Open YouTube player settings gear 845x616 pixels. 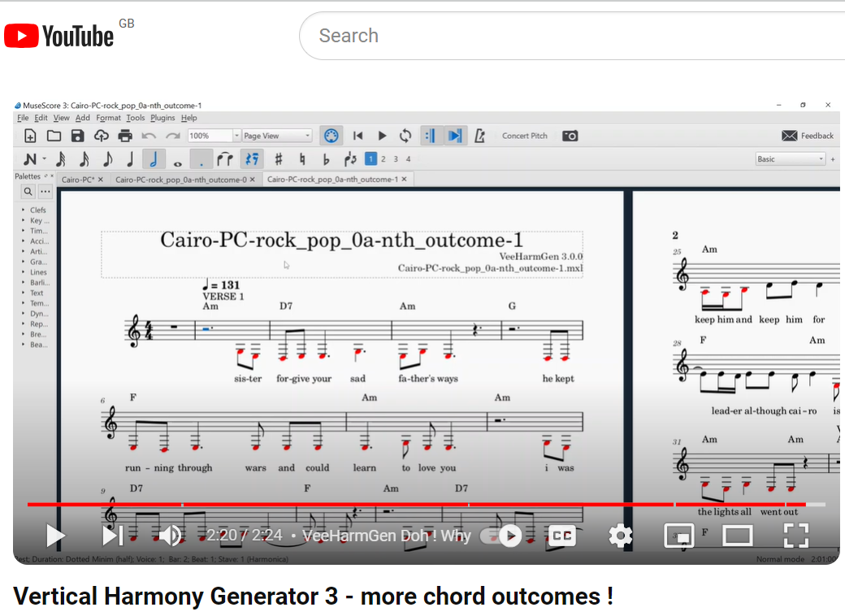(620, 536)
